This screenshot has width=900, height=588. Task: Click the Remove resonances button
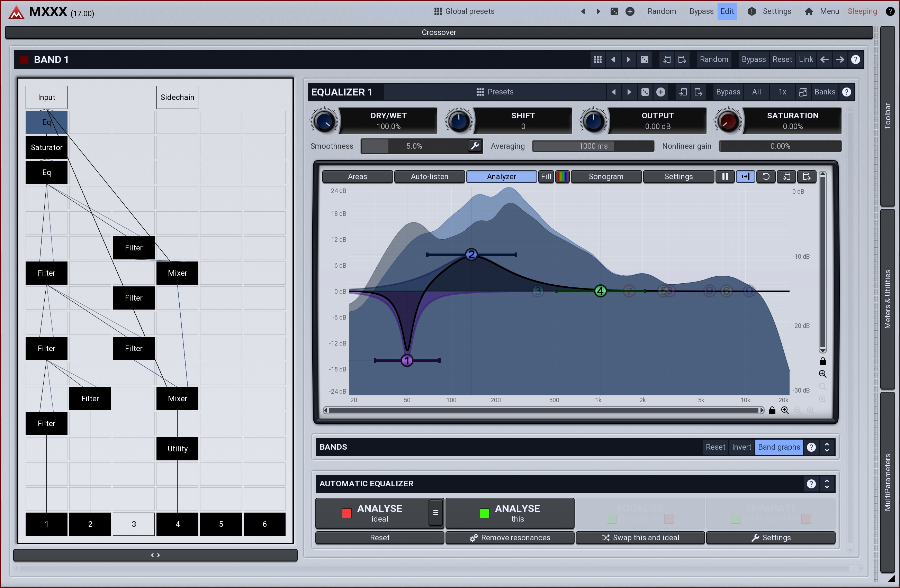click(x=510, y=538)
